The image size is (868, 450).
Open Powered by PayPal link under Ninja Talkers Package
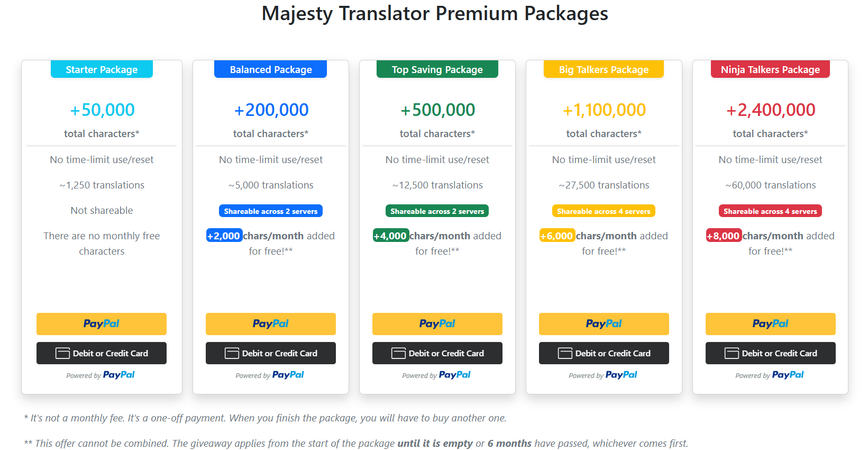pos(770,375)
